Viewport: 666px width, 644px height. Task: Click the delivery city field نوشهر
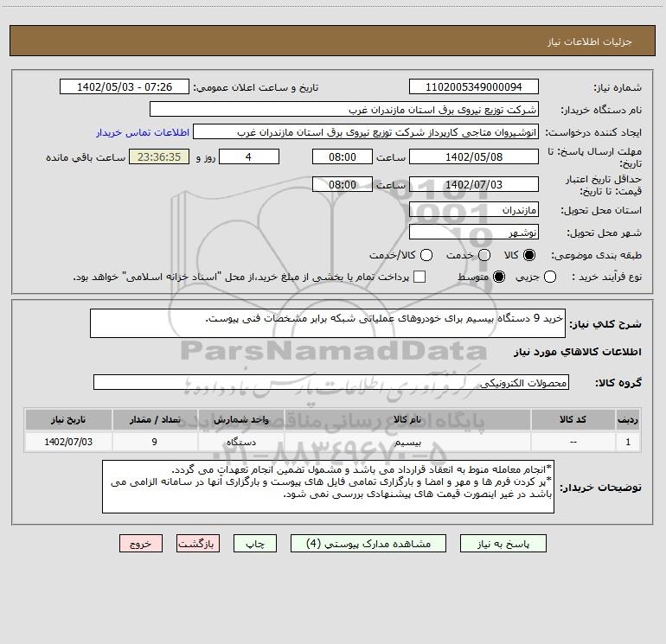tap(474, 233)
